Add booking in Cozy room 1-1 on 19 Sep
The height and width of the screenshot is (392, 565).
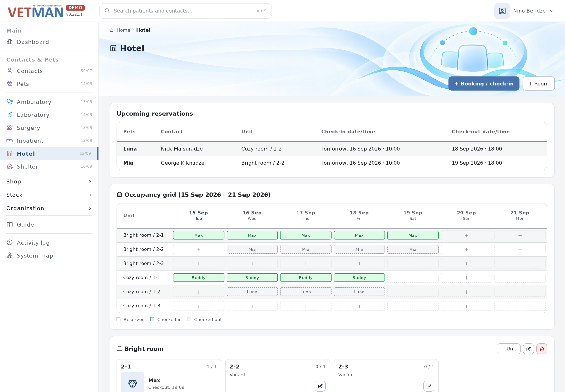tap(413, 278)
